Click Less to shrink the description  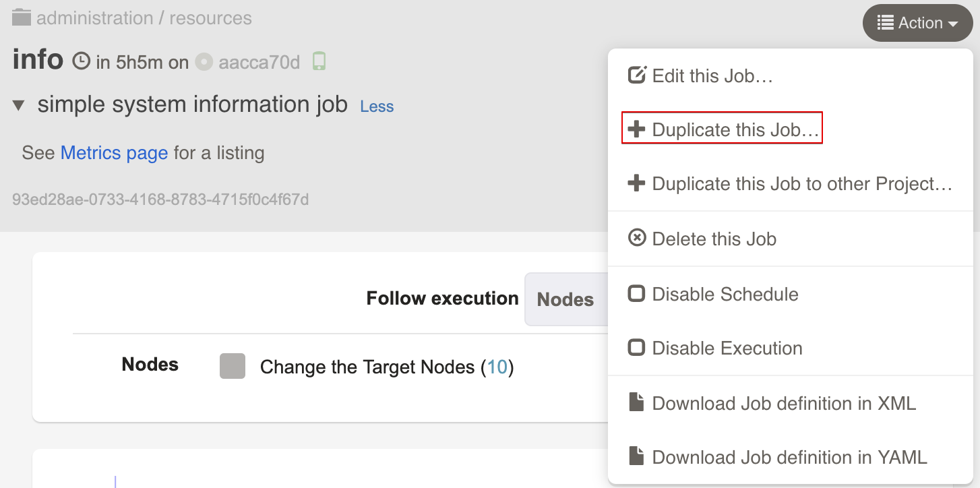click(376, 106)
